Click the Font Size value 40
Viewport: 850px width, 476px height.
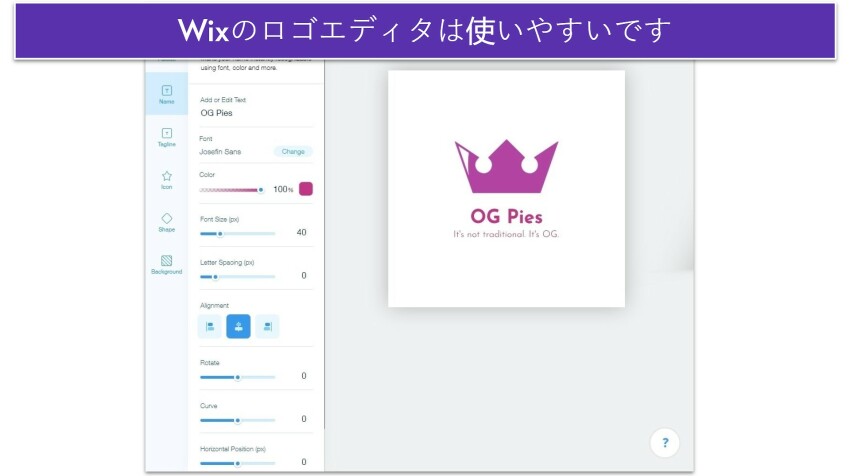(x=301, y=232)
